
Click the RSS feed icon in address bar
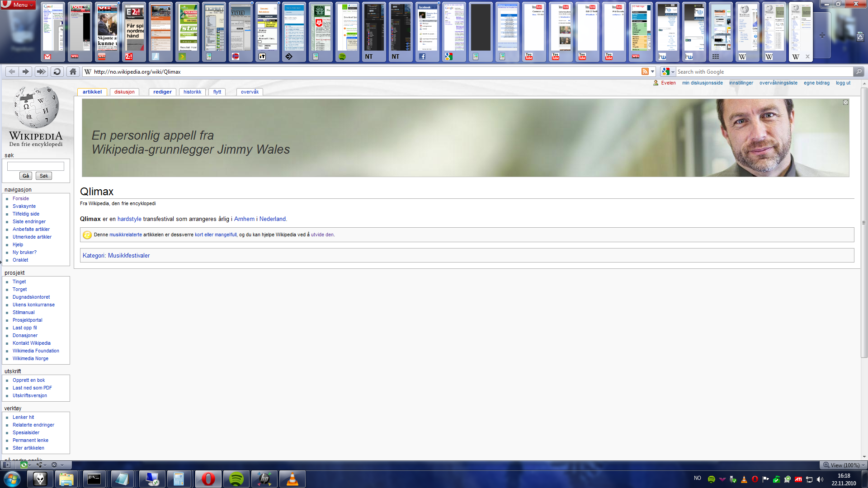(x=645, y=71)
